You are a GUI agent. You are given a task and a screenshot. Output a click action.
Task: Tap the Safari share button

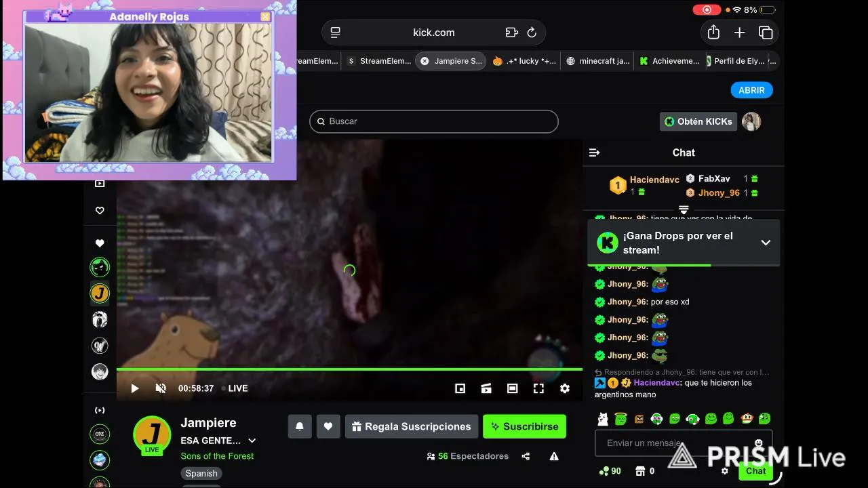click(x=713, y=32)
